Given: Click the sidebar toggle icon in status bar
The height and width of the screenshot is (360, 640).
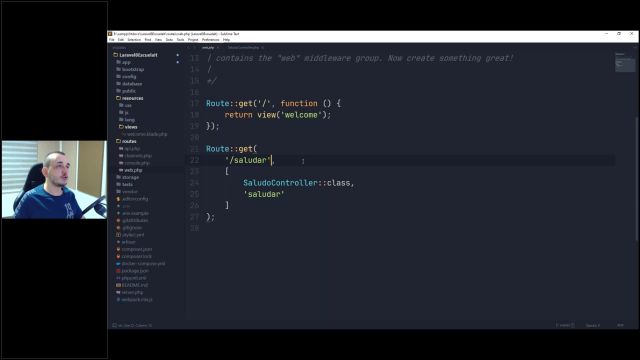Looking at the screenshot, I should (x=114, y=325).
